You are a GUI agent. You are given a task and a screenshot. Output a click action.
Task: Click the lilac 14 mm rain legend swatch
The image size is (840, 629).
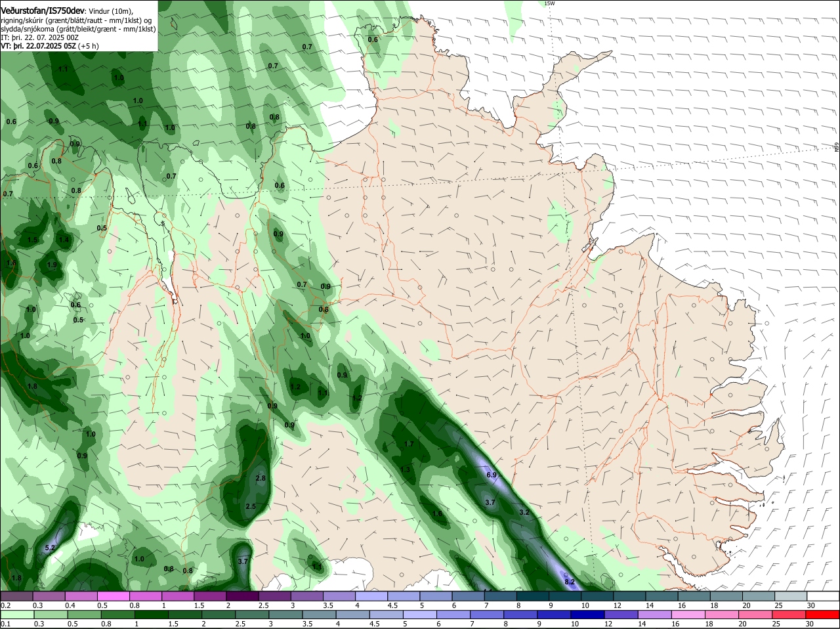[x=655, y=615]
